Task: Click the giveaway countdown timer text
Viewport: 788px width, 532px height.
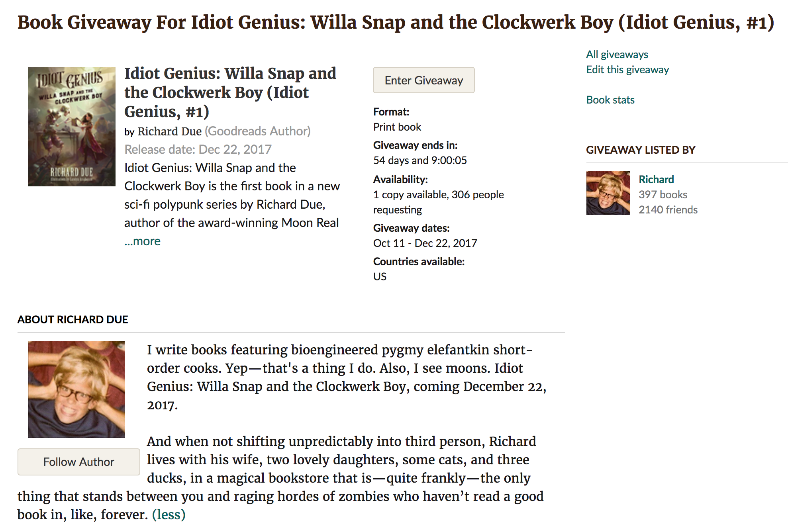Action: pyautogui.click(x=419, y=160)
